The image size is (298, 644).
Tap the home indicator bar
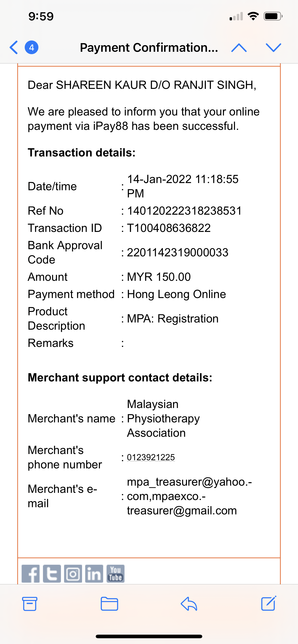click(149, 636)
